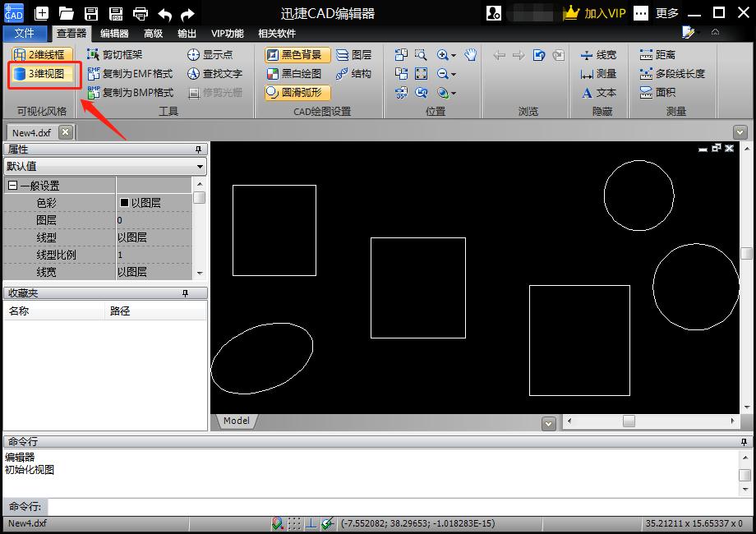Click the 加入VIP button
756x534 pixels.
click(x=606, y=13)
